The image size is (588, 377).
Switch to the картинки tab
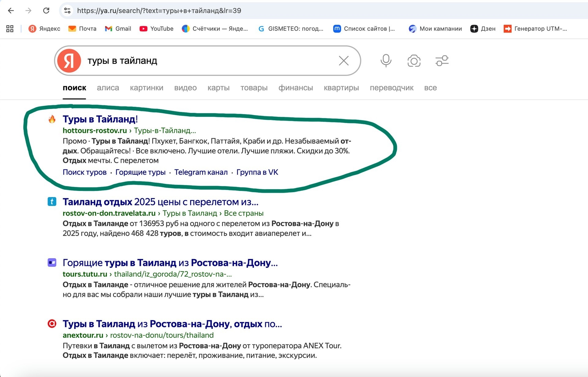pyautogui.click(x=146, y=88)
